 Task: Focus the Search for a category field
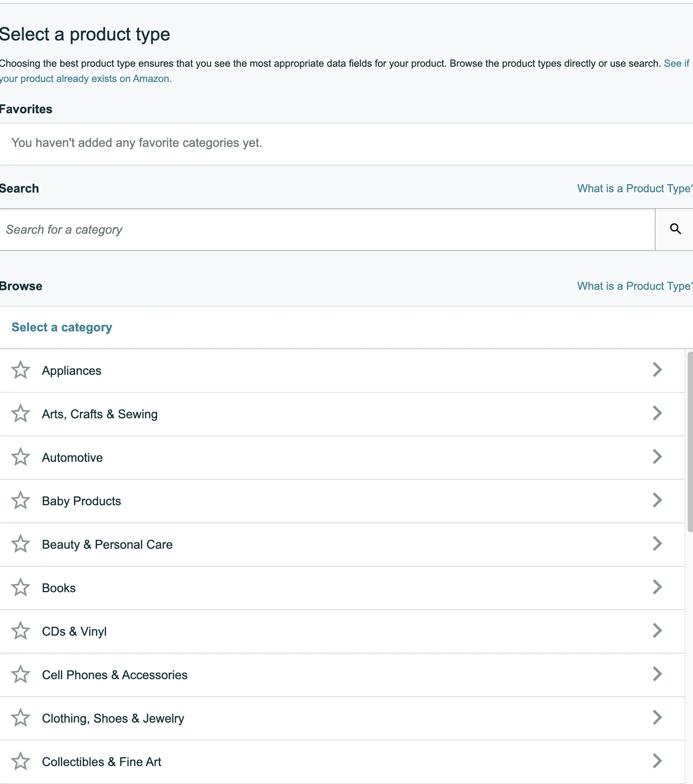[x=327, y=230]
